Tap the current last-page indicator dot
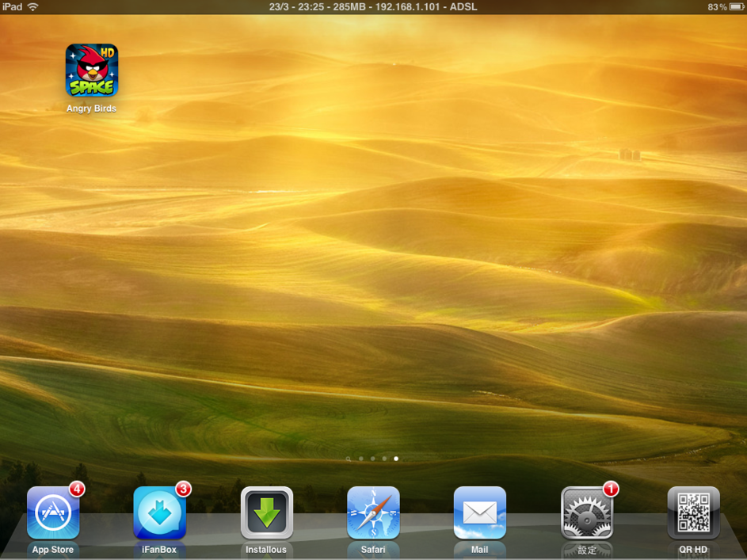 pos(396,459)
